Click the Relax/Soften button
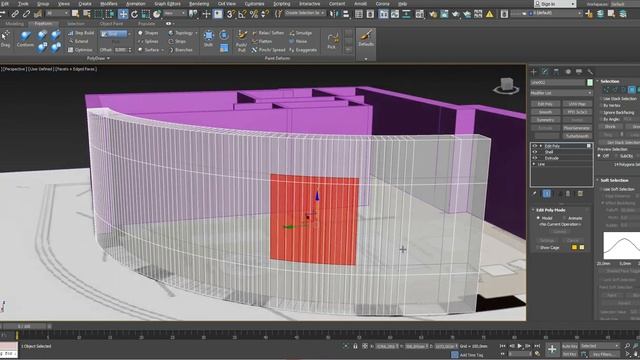 [267, 33]
